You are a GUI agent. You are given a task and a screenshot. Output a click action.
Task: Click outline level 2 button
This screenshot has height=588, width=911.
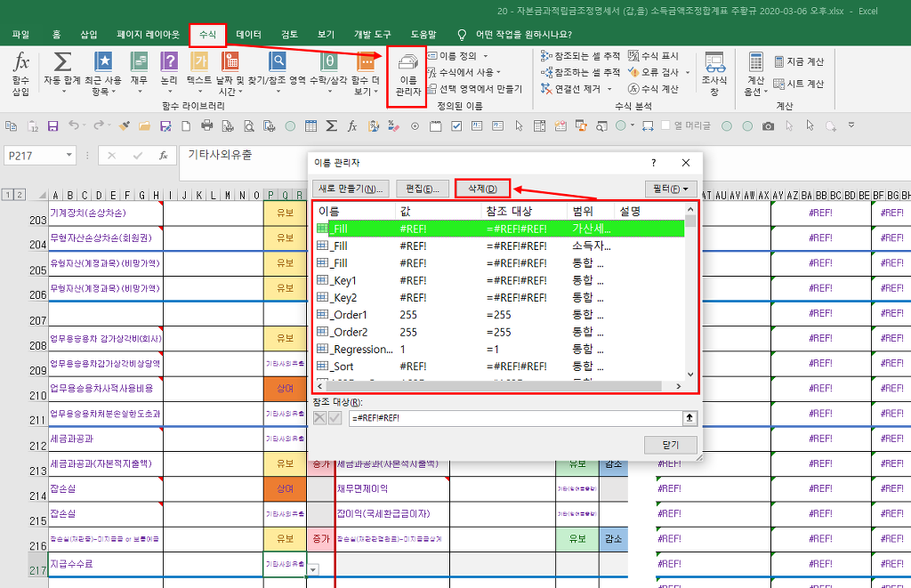click(x=20, y=195)
